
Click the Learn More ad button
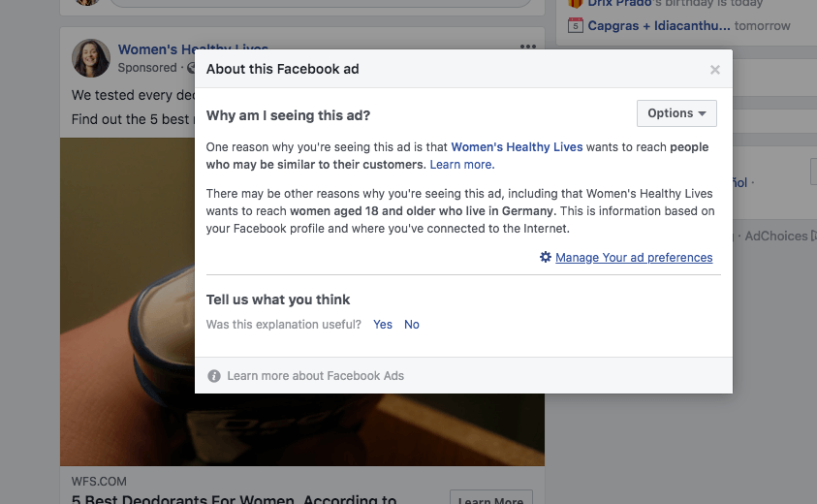[490, 499]
